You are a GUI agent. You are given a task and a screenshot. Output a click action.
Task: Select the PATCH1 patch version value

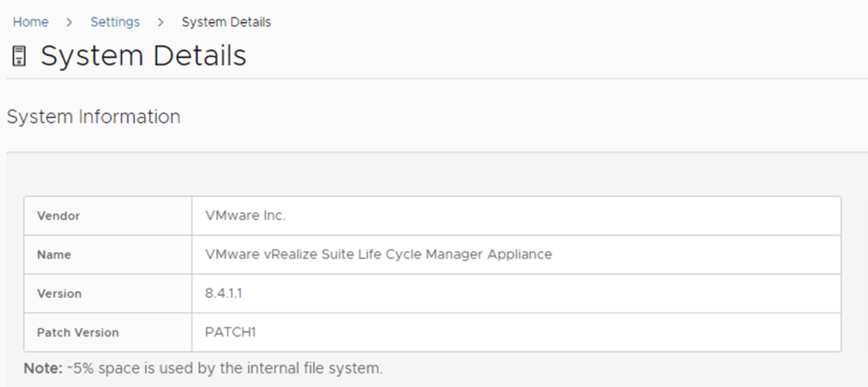231,333
